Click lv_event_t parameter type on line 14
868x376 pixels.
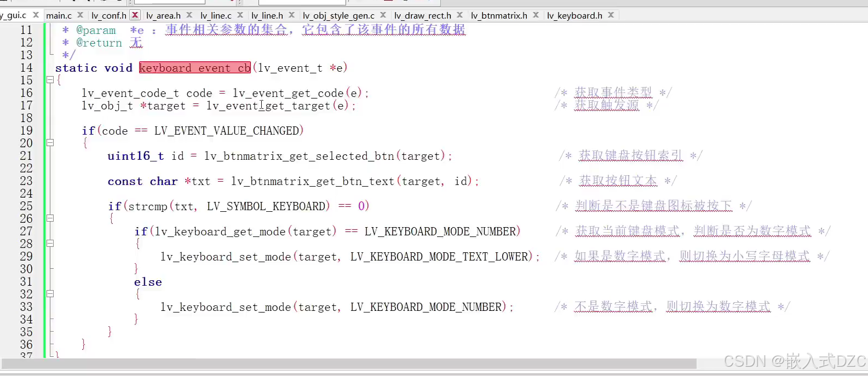coord(290,68)
